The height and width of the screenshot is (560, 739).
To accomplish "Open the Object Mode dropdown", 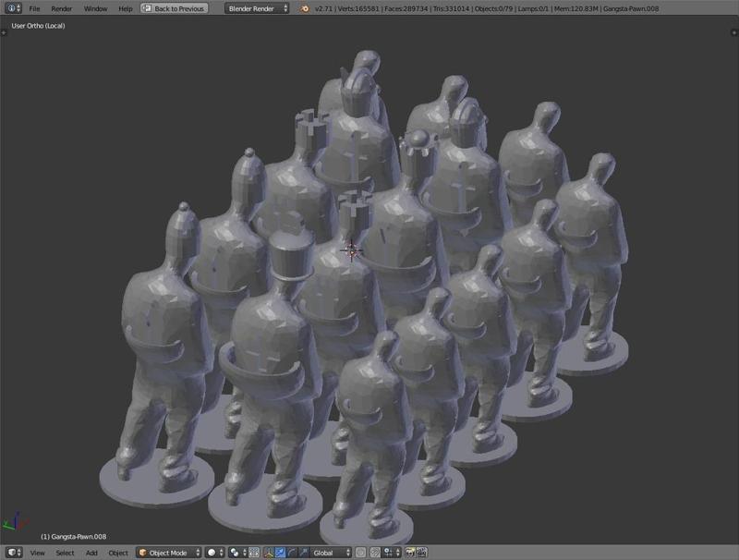I will (169, 553).
